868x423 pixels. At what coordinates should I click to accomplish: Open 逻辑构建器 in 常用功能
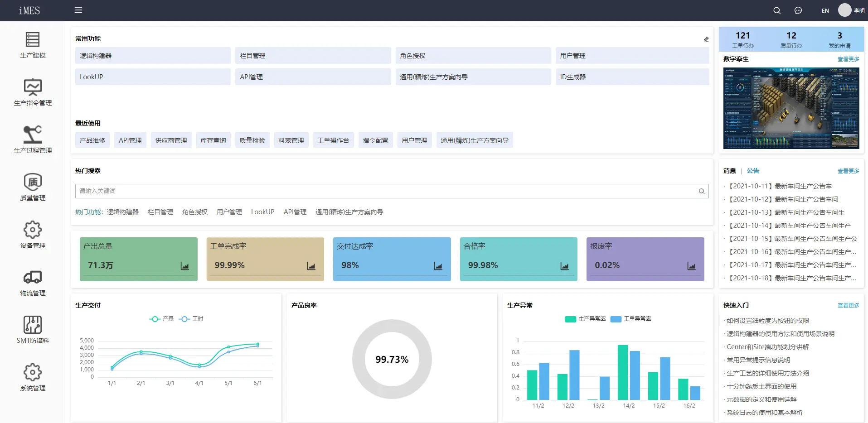point(153,56)
